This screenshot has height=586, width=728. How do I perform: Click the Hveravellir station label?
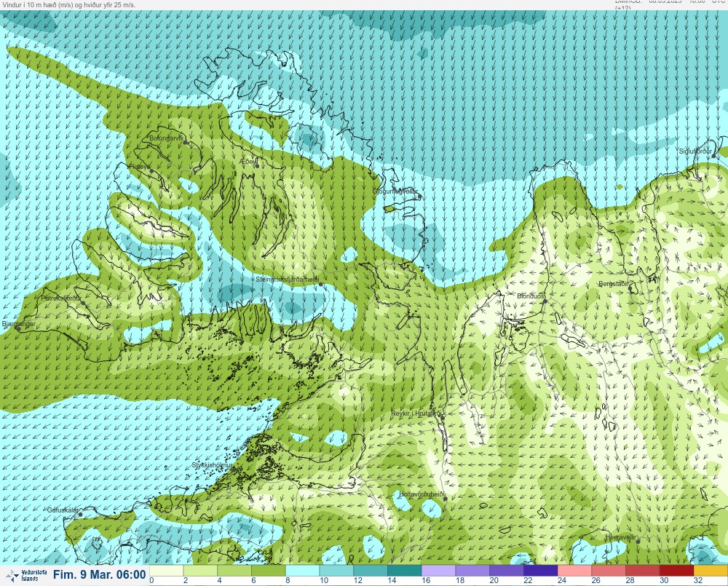click(621, 537)
